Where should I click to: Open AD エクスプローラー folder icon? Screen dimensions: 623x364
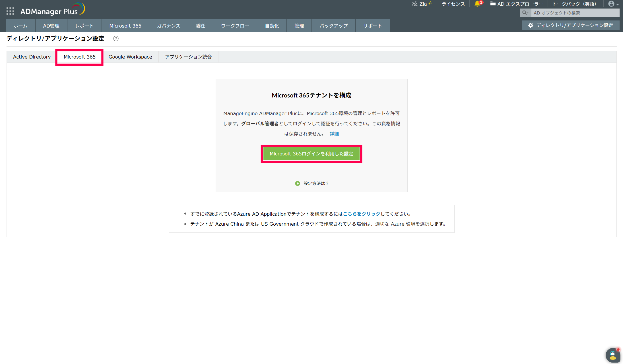tap(493, 4)
